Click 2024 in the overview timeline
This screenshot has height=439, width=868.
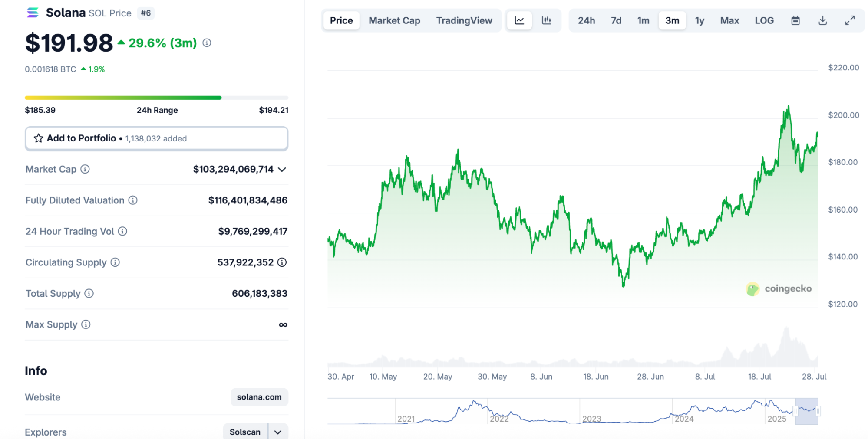coord(684,419)
